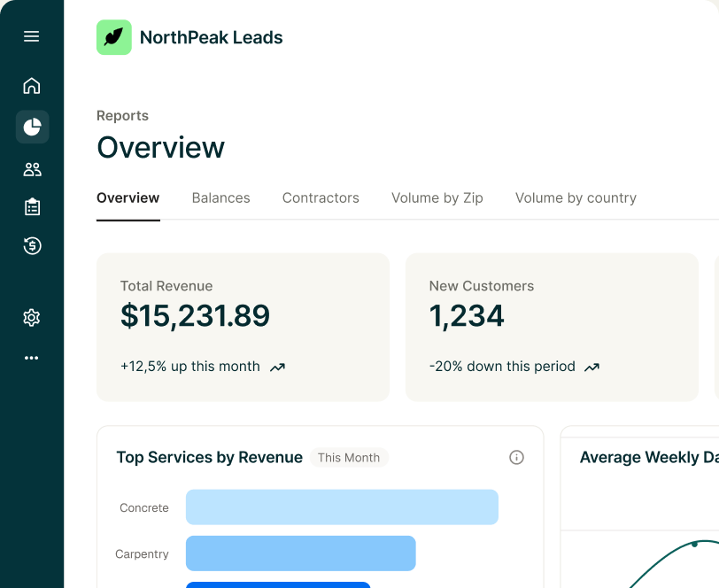719x588 pixels.
Task: Open the hamburger menu icon
Action: [32, 36]
